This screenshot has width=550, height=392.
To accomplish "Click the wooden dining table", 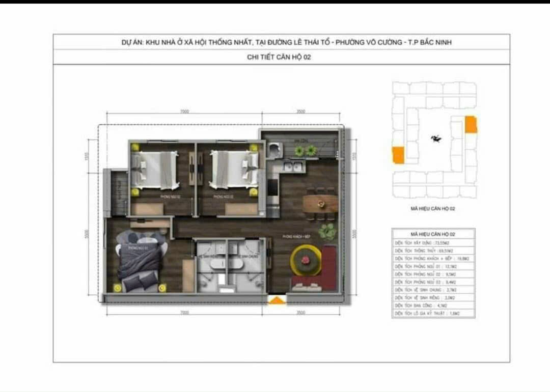I will 320,204.
